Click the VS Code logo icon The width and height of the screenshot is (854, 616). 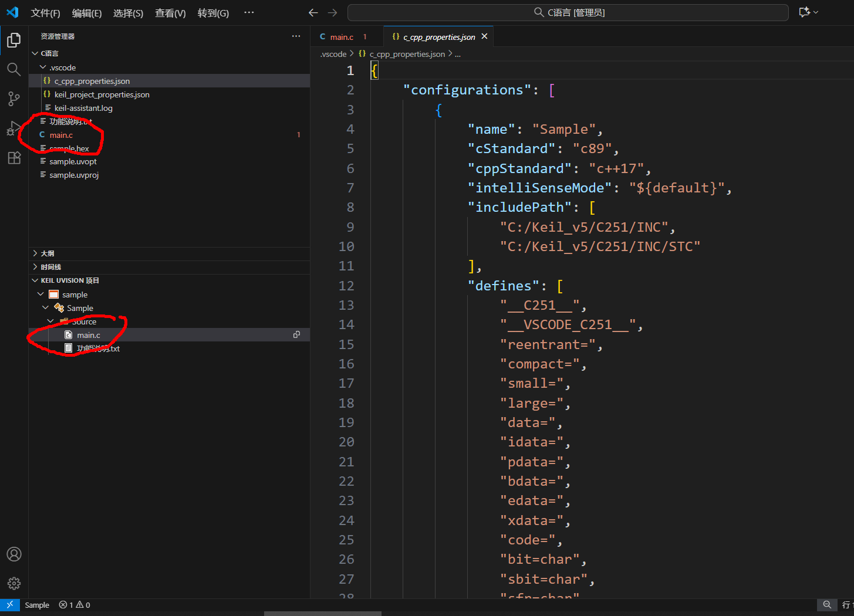(12, 12)
